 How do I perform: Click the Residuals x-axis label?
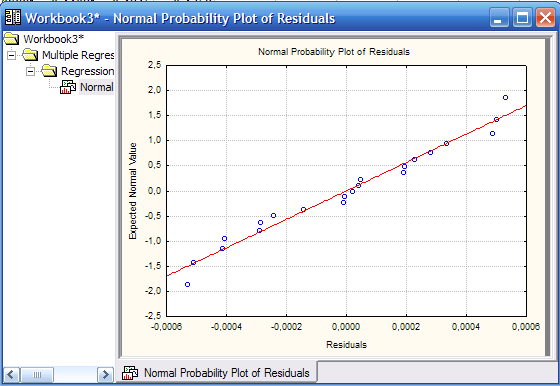[346, 345]
